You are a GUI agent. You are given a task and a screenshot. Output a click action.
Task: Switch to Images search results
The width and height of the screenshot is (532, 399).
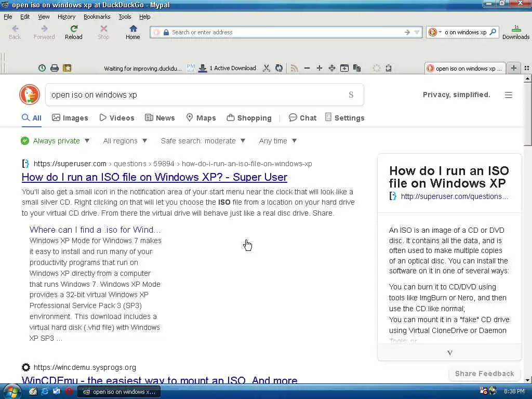tap(70, 118)
